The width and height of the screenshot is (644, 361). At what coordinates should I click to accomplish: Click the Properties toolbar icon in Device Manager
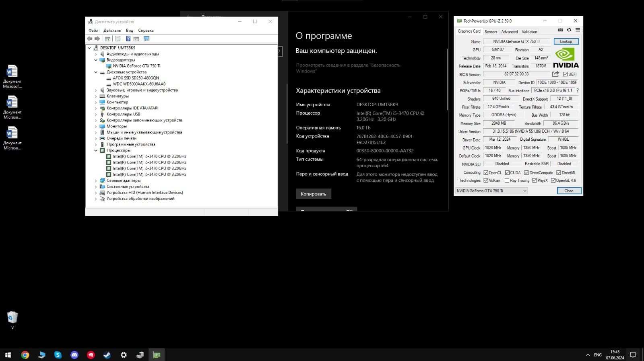click(x=118, y=39)
